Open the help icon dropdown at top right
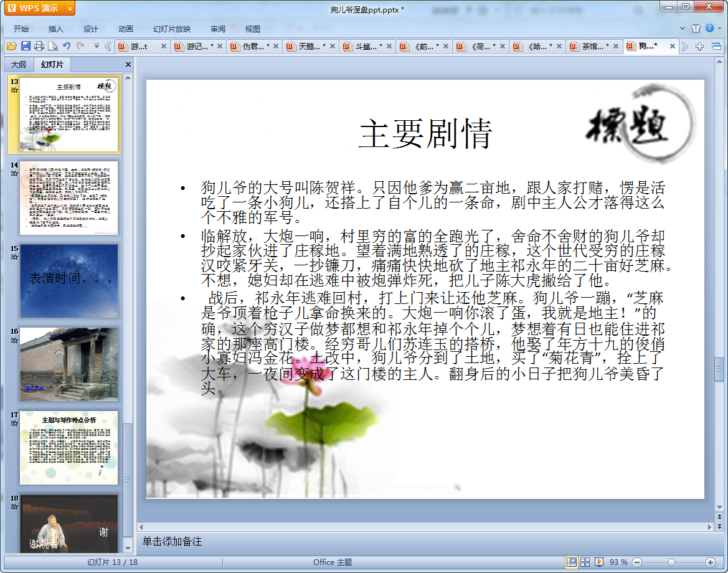The width and height of the screenshot is (728, 573). click(x=720, y=28)
